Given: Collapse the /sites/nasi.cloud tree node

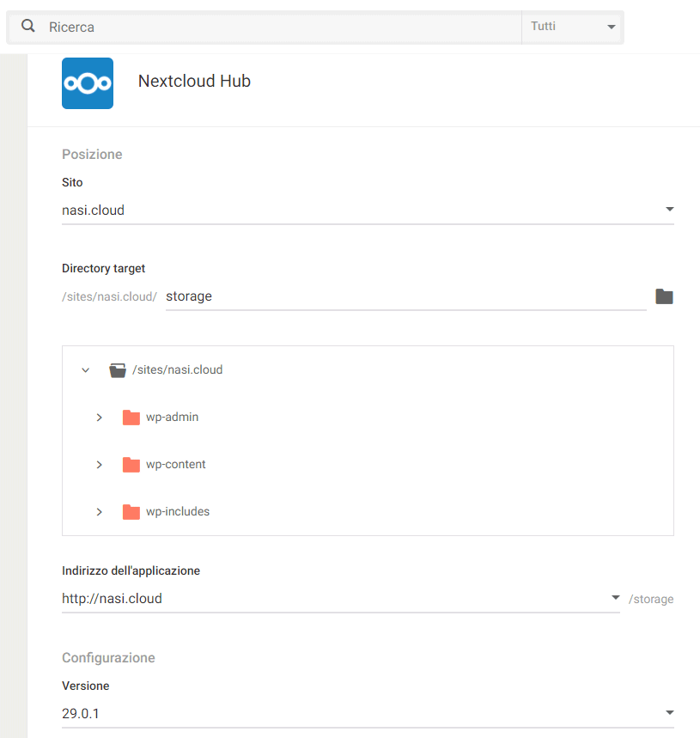Looking at the screenshot, I should 85,370.
